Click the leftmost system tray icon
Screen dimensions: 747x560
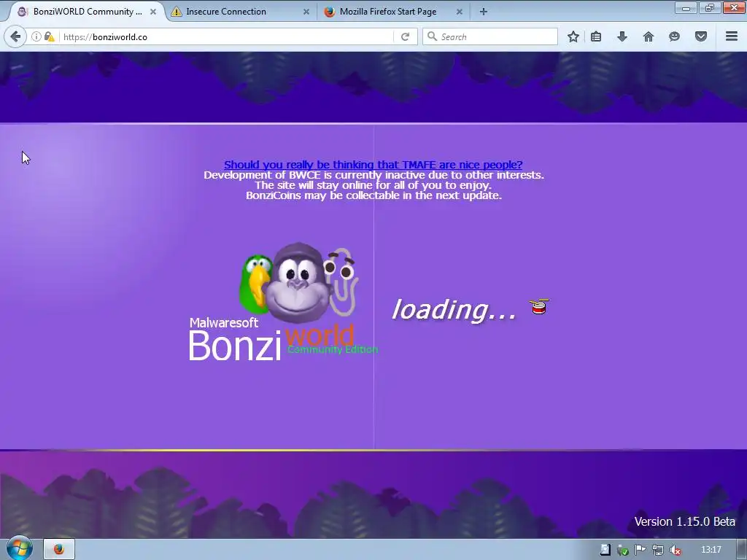(605, 550)
